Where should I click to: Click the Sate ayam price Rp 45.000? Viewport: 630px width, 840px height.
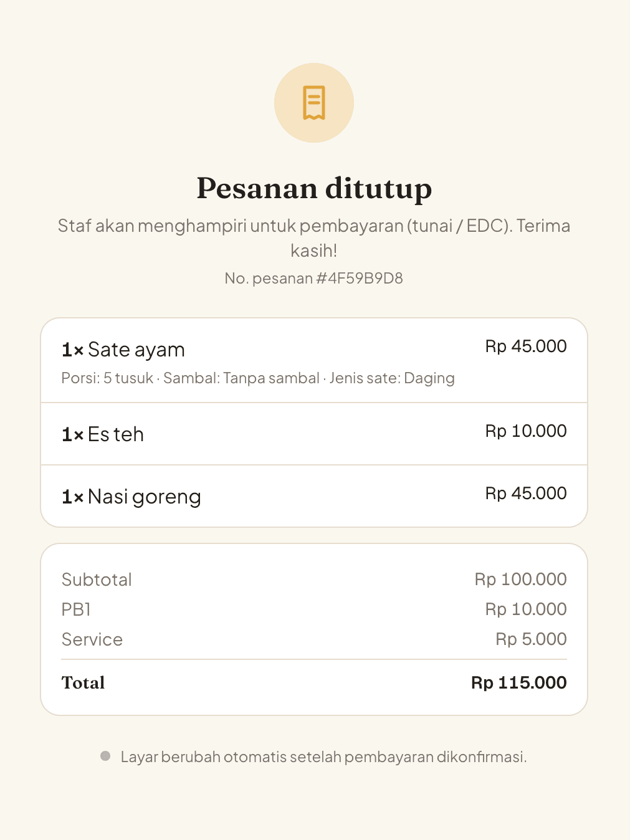(x=526, y=346)
